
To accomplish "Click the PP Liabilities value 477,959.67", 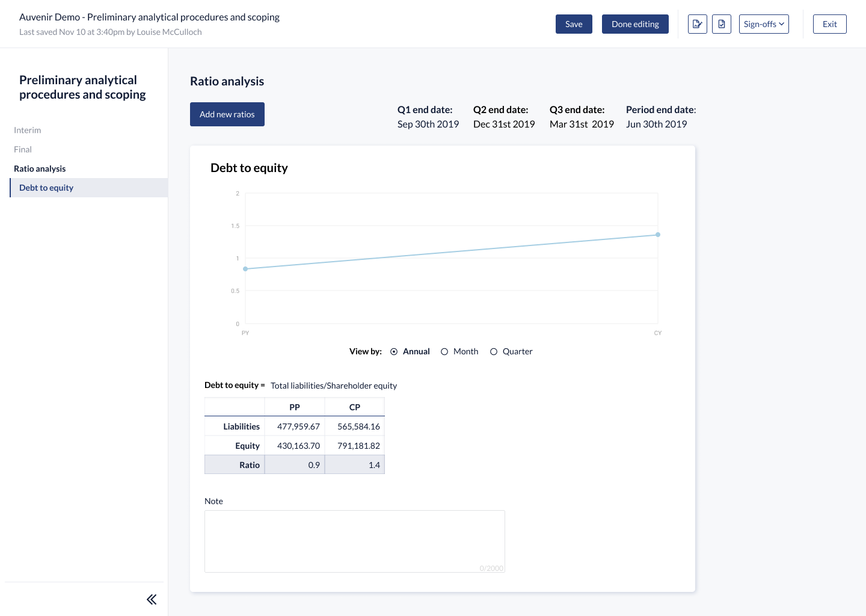I will 298,427.
